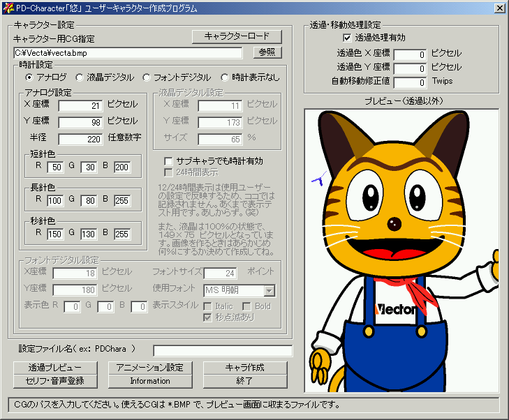Click the 表示色 R field
The width and height of the screenshot is (509, 420).
pyautogui.click(x=72, y=307)
